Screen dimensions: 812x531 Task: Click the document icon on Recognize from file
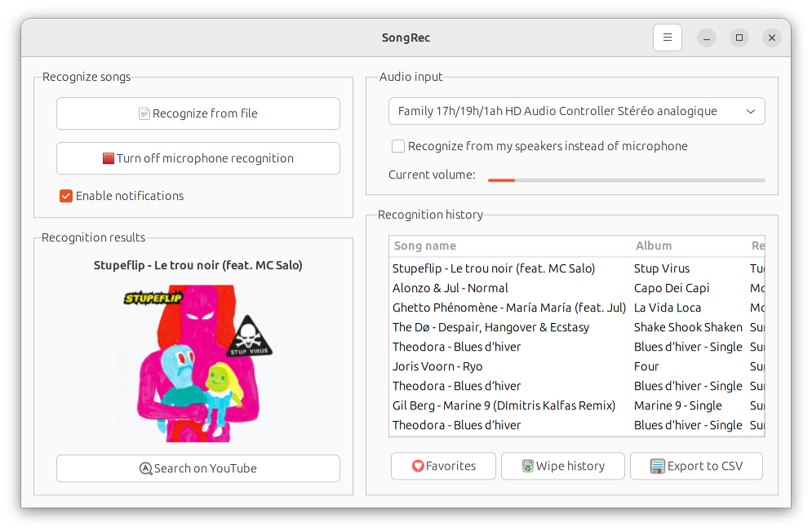tap(144, 114)
